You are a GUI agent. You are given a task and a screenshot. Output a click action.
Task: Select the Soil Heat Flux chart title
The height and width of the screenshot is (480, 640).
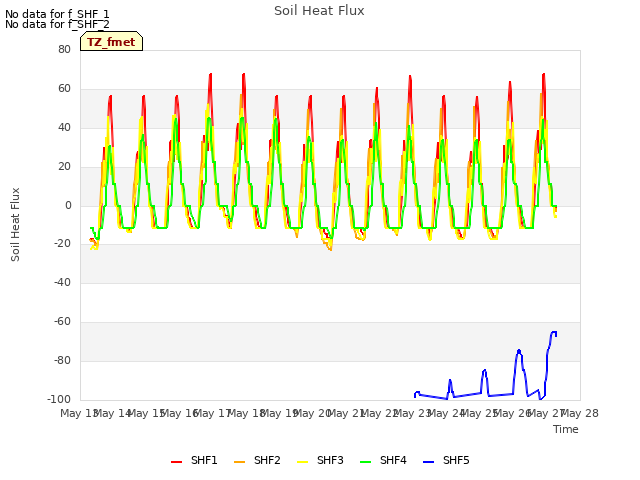point(319,11)
